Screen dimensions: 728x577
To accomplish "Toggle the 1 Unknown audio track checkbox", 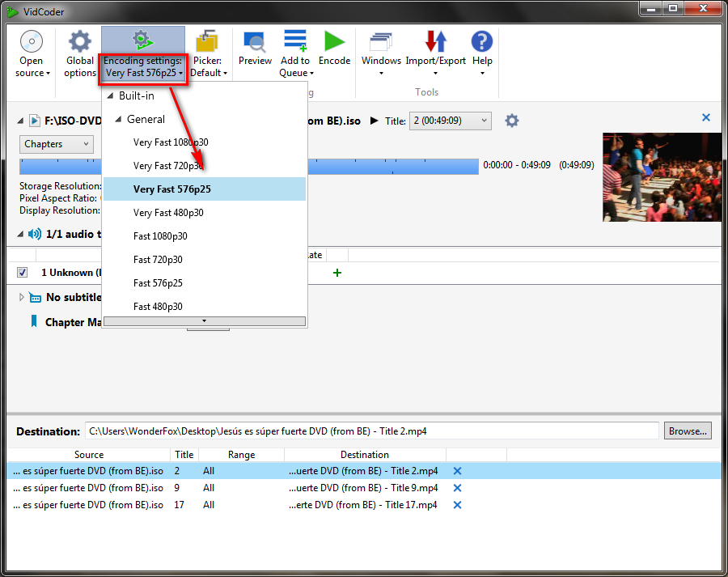I will (23, 273).
